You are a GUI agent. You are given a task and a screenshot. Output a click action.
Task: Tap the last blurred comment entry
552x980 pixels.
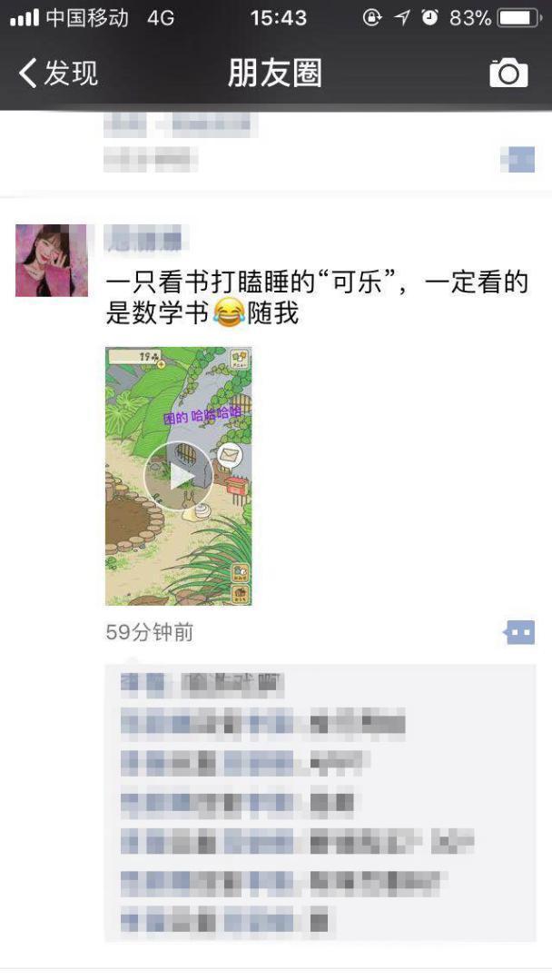[225, 923]
